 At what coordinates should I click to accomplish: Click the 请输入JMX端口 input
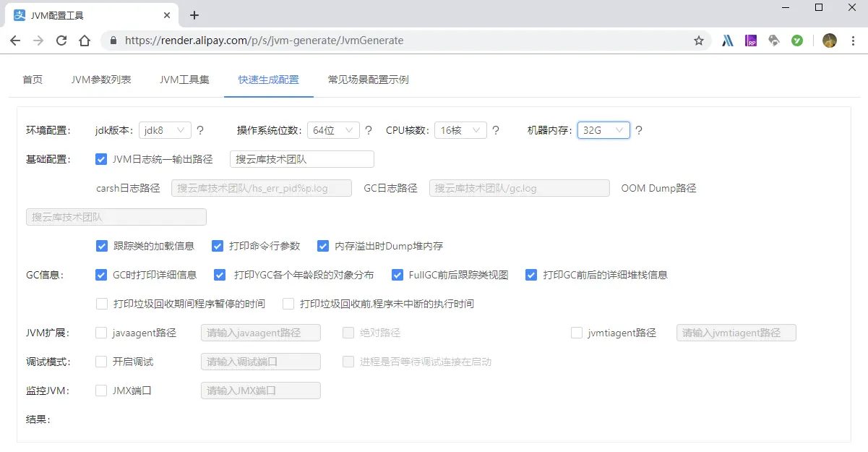(x=261, y=391)
